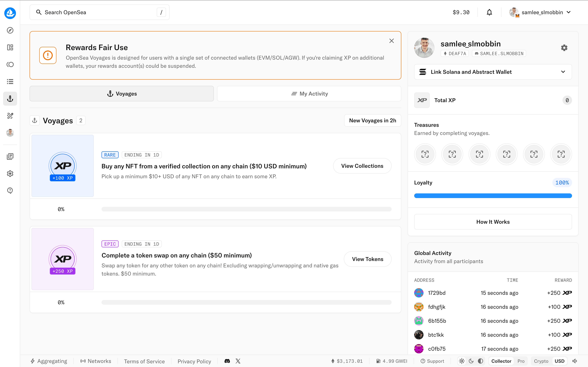
Task: Open samlee_slmobbin account dropdown menu
Action: click(x=542, y=12)
